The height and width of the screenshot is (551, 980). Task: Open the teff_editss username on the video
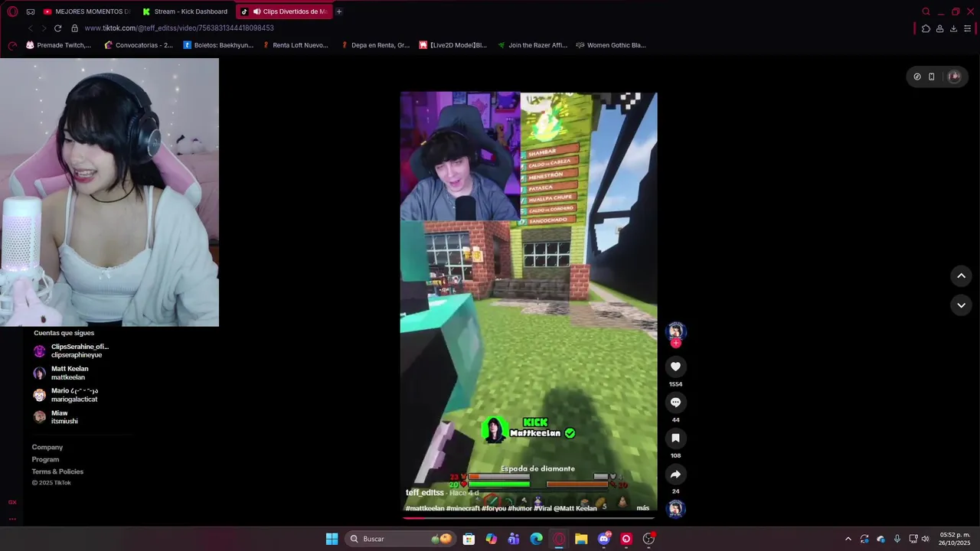[425, 493]
